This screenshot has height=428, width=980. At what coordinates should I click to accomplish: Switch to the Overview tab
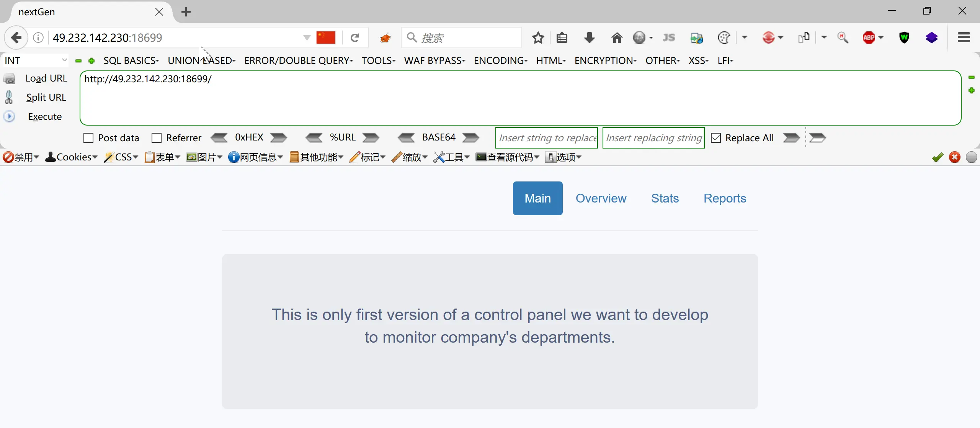tap(601, 198)
